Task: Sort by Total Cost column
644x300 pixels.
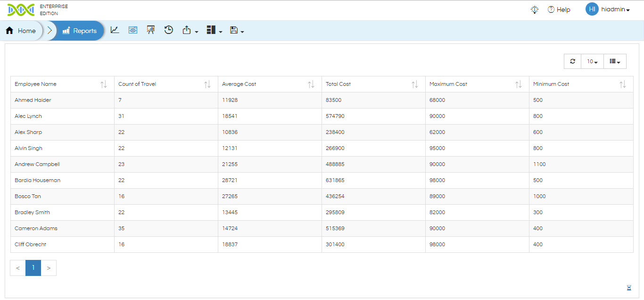Action: coord(415,84)
